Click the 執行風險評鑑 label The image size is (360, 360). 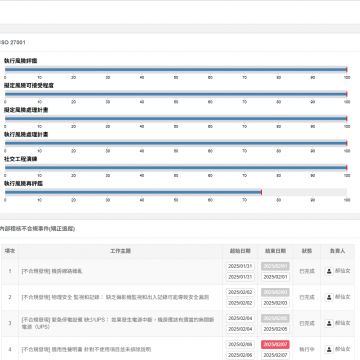[21, 61]
